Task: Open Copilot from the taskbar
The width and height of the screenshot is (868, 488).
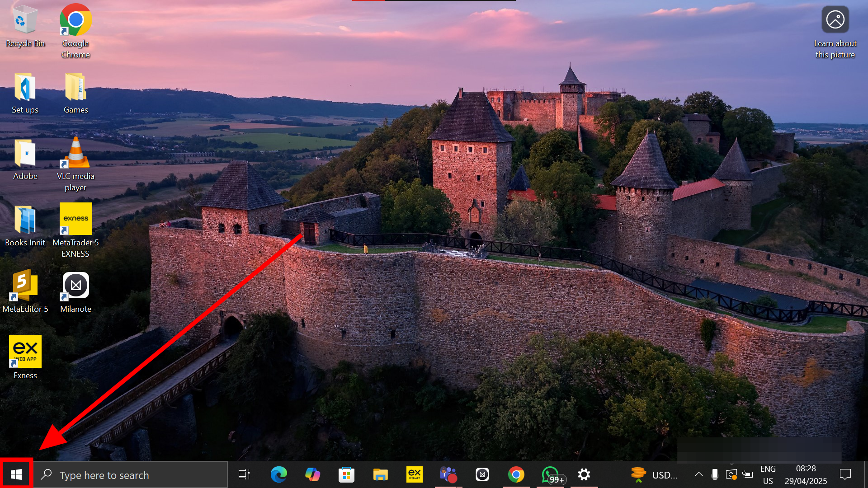Action: tap(312, 474)
